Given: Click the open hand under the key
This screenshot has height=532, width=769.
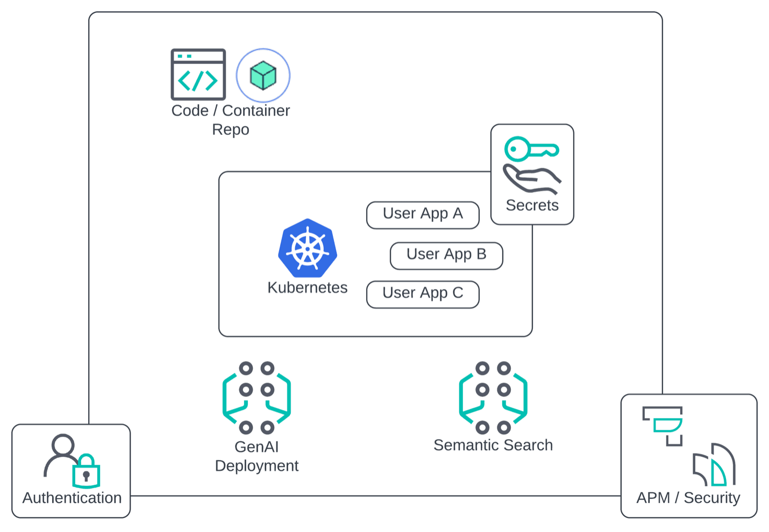Looking at the screenshot, I should click(531, 179).
